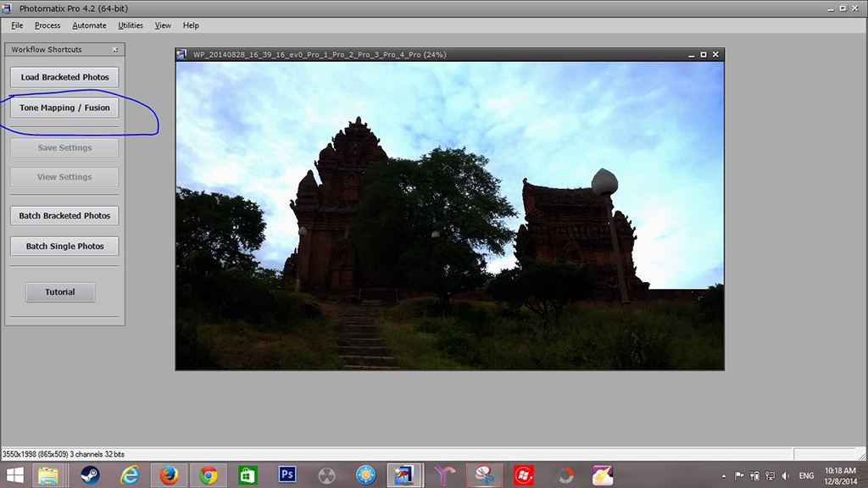Close the Workflow Shortcuts panel
The height and width of the screenshot is (488, 868).
[x=115, y=50]
